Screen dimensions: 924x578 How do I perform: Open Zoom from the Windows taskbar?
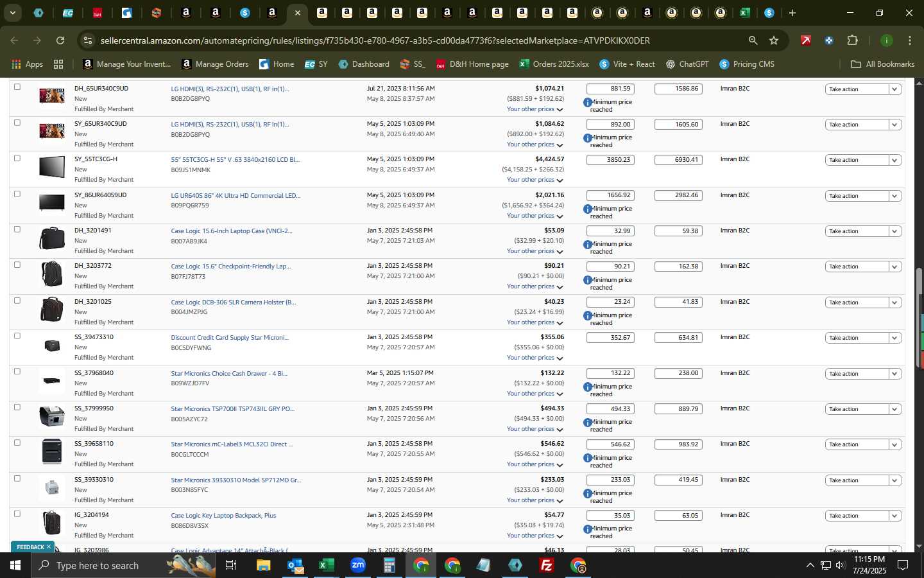click(357, 565)
